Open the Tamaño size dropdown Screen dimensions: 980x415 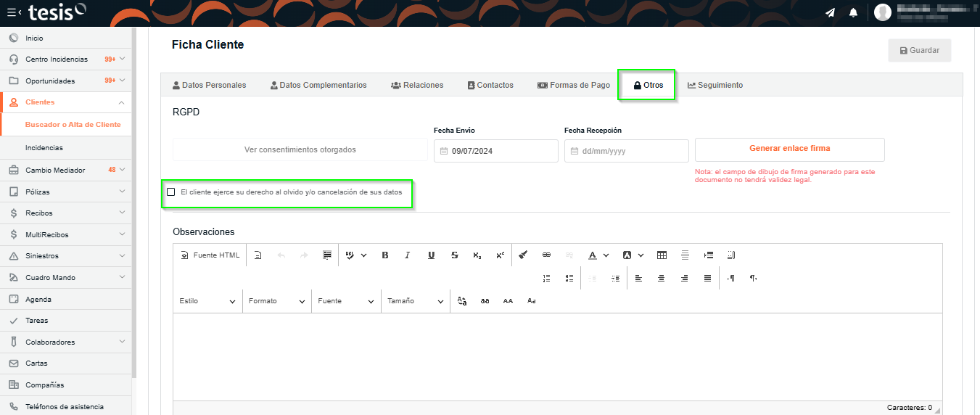coord(416,301)
